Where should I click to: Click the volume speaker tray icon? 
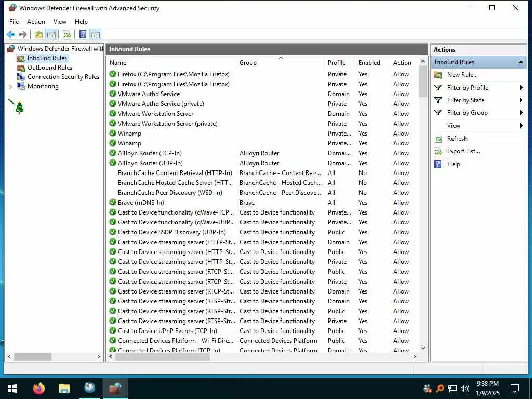(465, 389)
